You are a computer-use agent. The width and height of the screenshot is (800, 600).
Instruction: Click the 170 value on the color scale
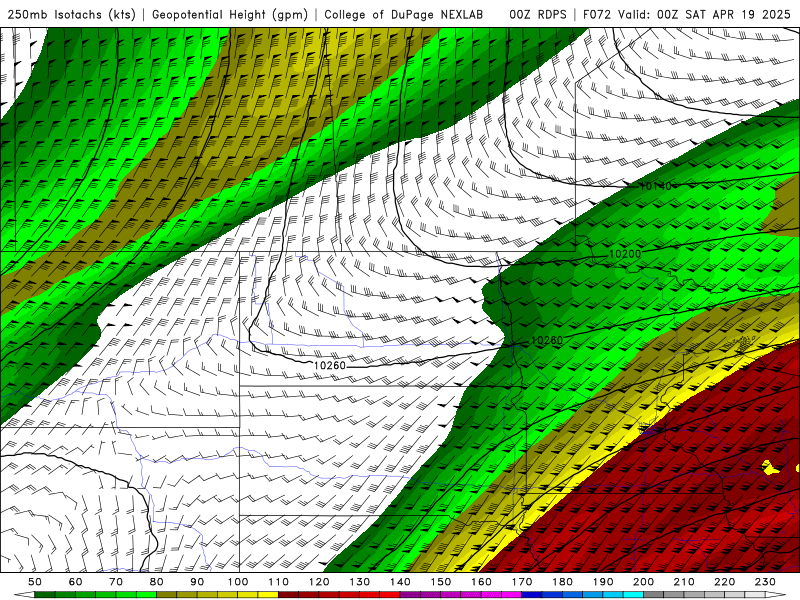pos(522,582)
